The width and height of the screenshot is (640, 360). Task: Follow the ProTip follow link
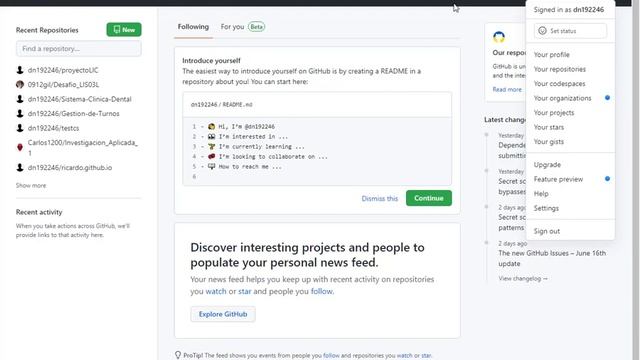pos(331,356)
